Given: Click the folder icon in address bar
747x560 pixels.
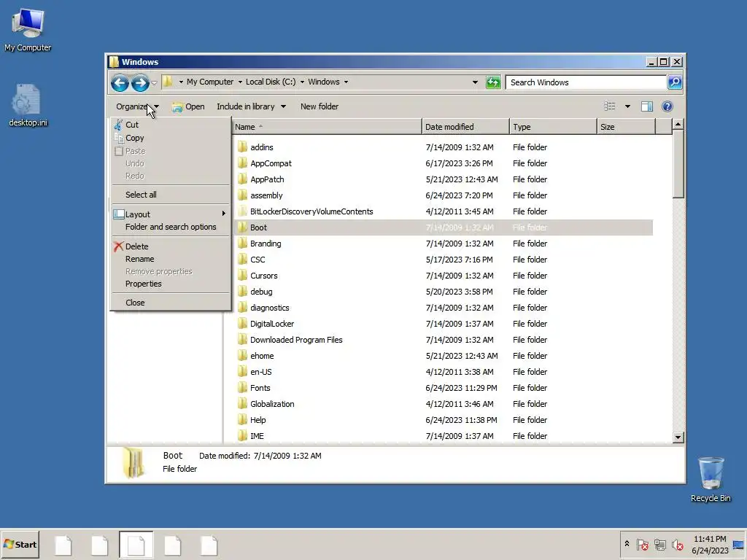Looking at the screenshot, I should coord(167,82).
